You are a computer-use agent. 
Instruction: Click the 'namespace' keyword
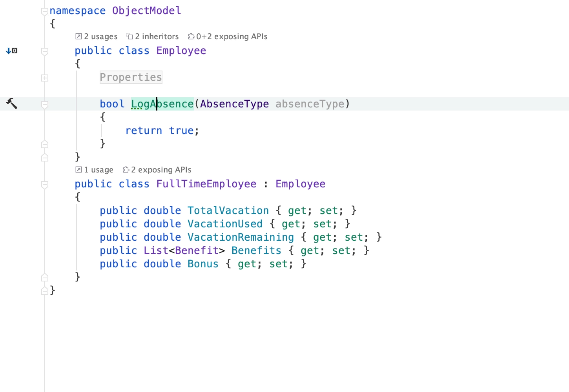pyautogui.click(x=77, y=11)
